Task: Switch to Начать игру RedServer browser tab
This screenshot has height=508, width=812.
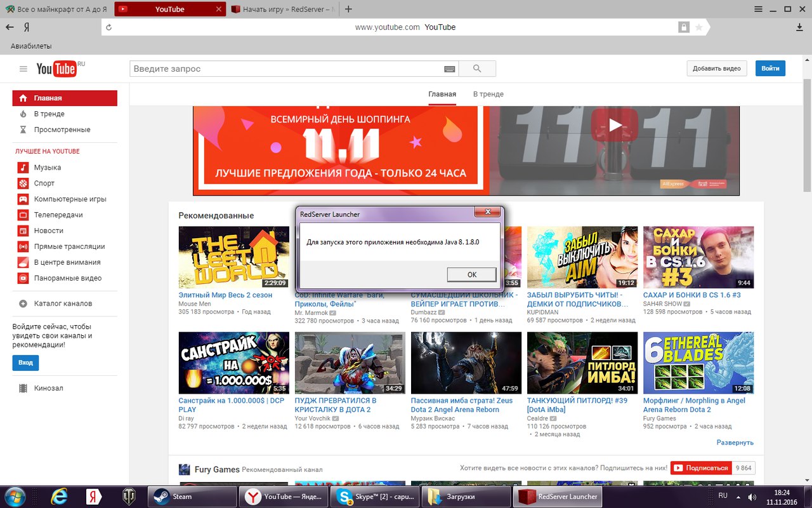Action: tap(284, 9)
